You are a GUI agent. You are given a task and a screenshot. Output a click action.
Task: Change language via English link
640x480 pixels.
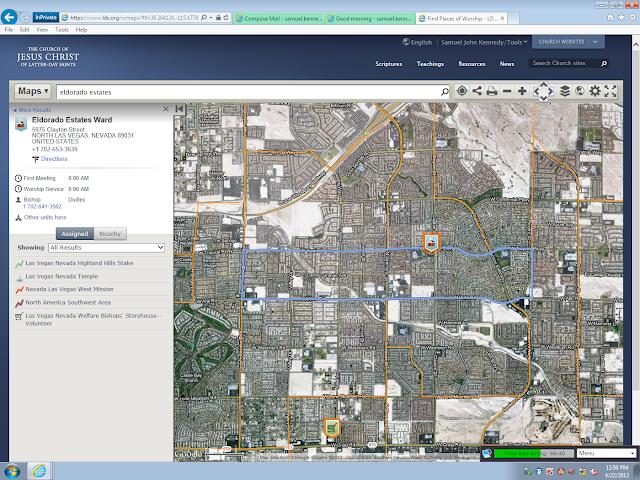pyautogui.click(x=417, y=42)
